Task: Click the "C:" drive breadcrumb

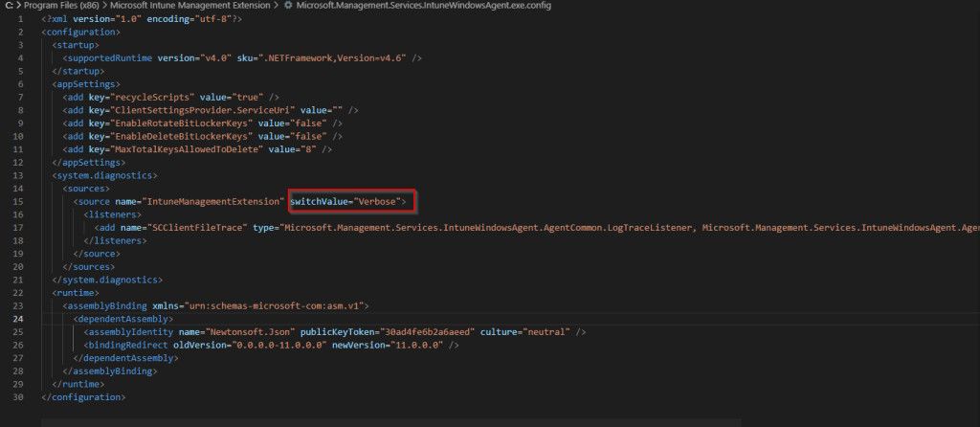Action: (10, 6)
